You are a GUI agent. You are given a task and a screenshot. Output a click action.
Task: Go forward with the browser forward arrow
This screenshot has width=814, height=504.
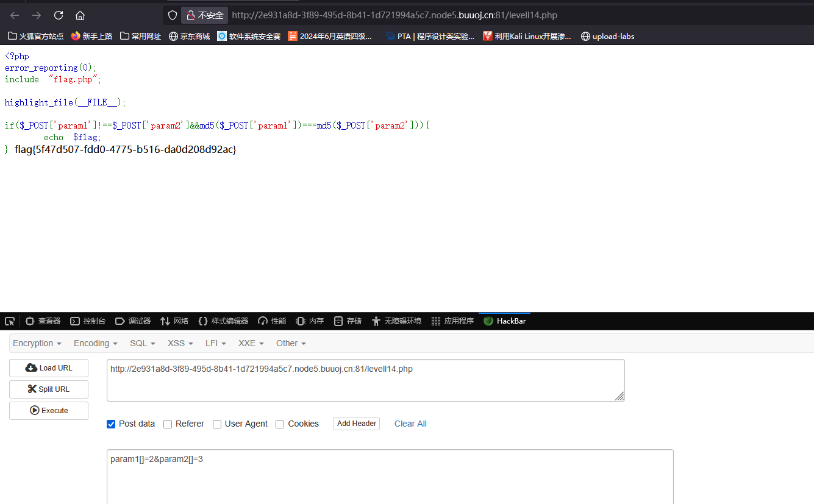coord(37,15)
